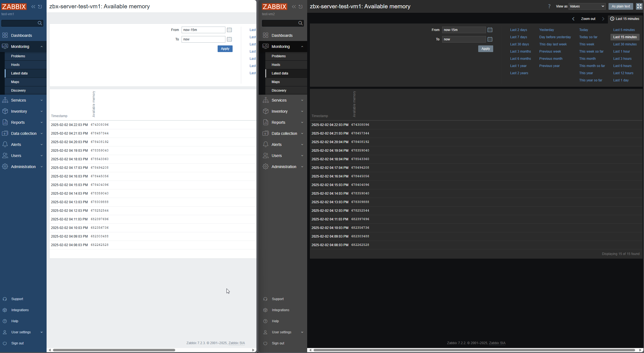Click horizontal scrollbar in dark window
The height and width of the screenshot is (353, 644).
tap(474, 350)
